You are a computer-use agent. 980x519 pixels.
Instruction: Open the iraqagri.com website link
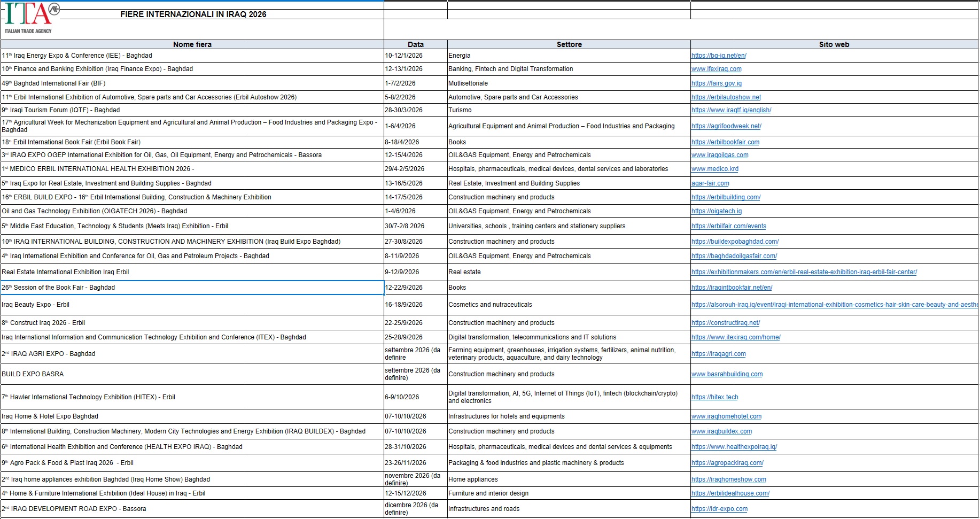718,354
